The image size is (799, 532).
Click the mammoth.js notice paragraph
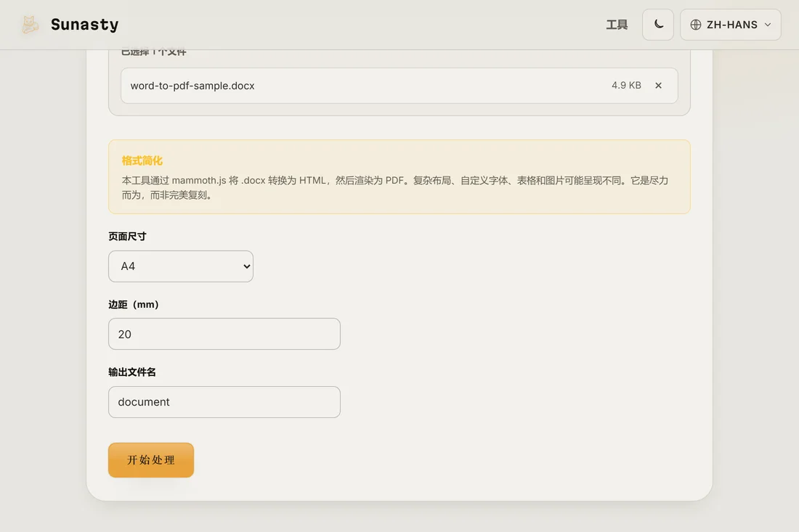point(395,187)
